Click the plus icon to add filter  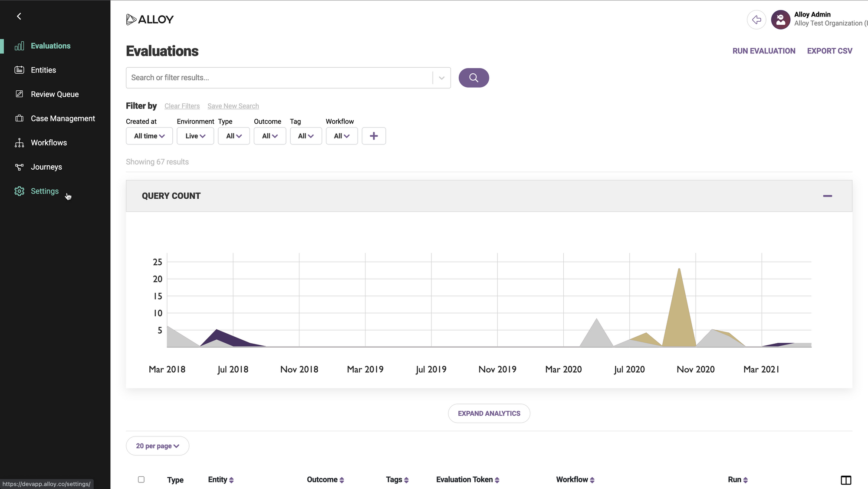[x=373, y=136]
